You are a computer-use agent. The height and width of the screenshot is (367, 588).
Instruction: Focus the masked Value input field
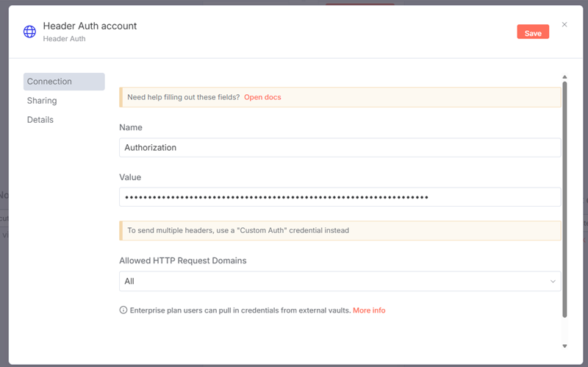click(x=340, y=197)
